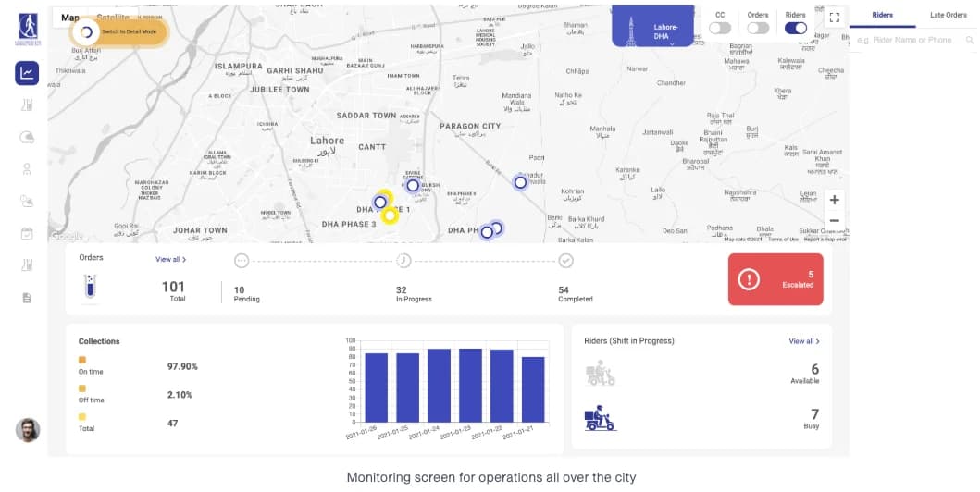Click the In Progress clock icon
Image resolution: width=980 pixels, height=492 pixels.
tap(403, 261)
